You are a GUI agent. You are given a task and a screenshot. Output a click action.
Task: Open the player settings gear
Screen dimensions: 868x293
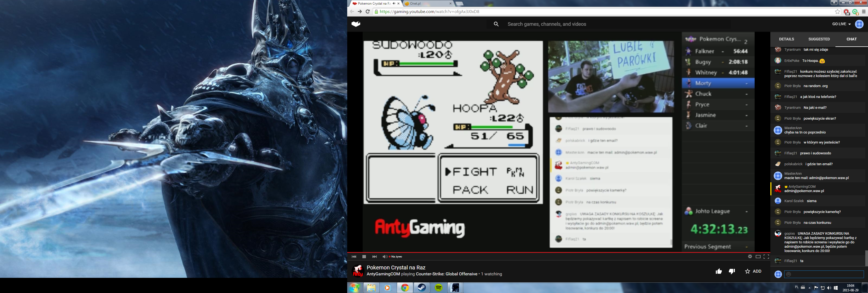tap(750, 257)
